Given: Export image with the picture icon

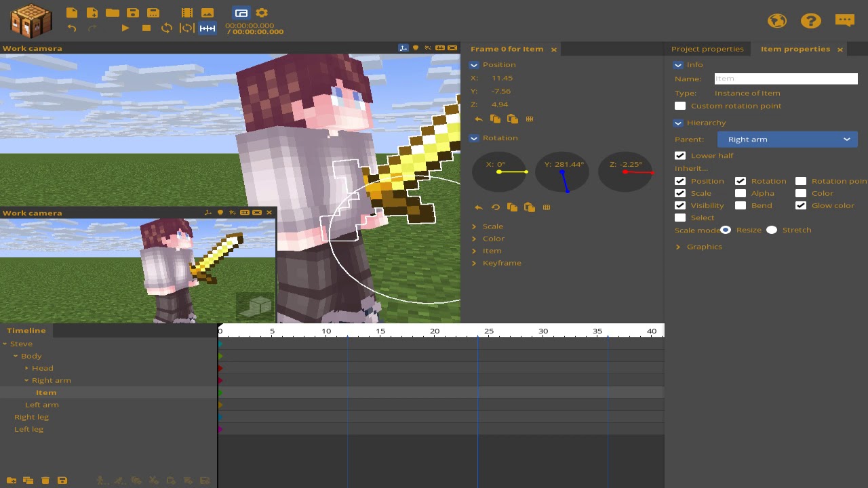Looking at the screenshot, I should 208,13.
